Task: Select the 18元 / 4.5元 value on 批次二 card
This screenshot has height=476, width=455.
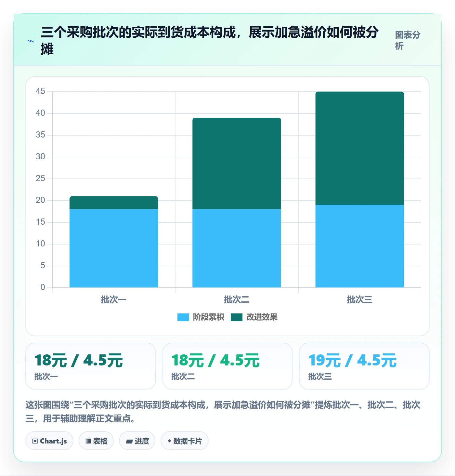Action: tap(215, 361)
